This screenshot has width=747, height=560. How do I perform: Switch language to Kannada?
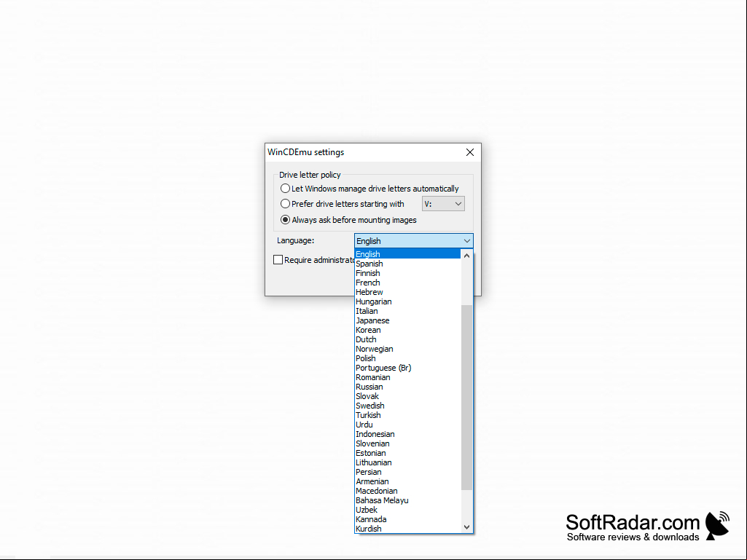pyautogui.click(x=408, y=519)
